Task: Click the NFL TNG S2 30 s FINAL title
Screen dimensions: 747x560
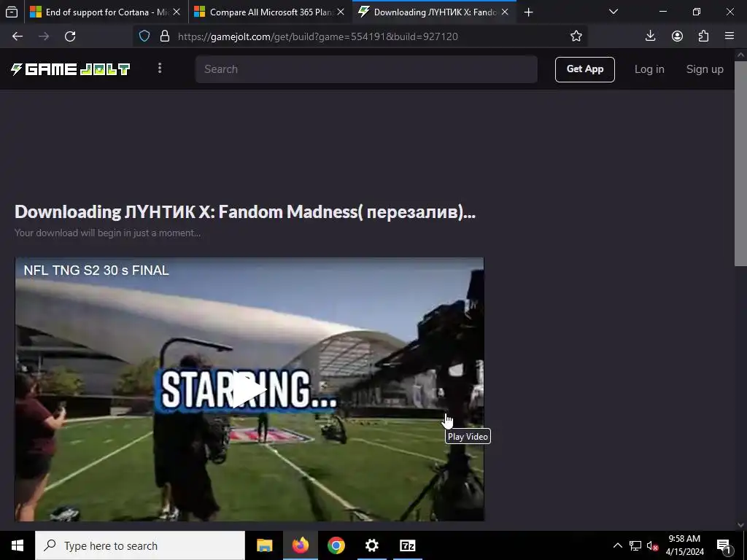Action: coord(96,271)
